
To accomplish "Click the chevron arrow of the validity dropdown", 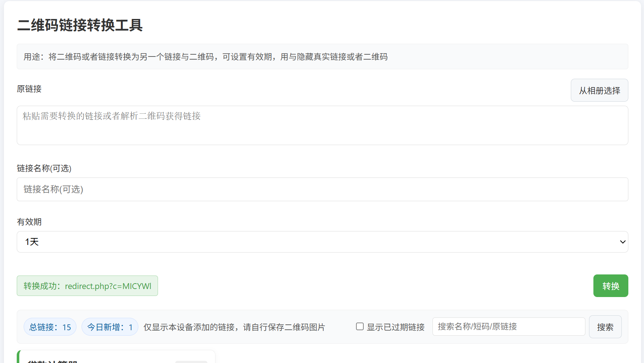I will [x=623, y=242].
